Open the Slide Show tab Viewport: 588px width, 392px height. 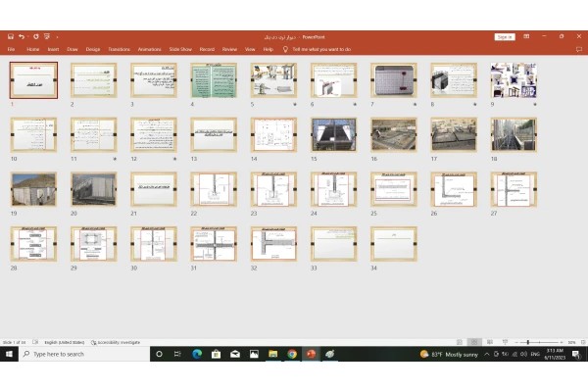[180, 49]
